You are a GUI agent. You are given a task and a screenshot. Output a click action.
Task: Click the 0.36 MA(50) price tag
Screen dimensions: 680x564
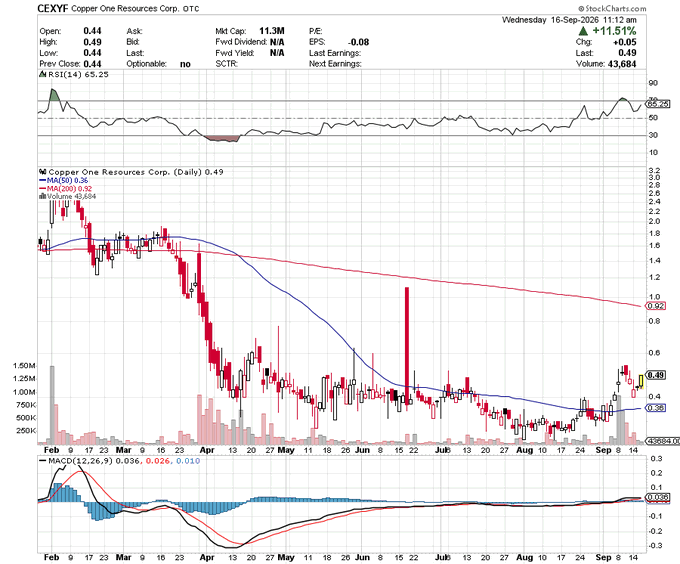coord(656,408)
